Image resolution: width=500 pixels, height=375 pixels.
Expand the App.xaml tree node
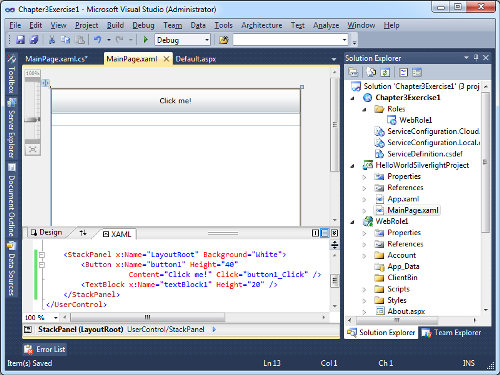point(364,199)
